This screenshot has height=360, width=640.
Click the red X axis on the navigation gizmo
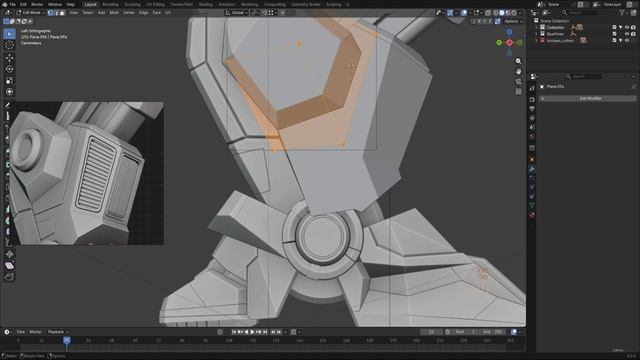point(509,42)
